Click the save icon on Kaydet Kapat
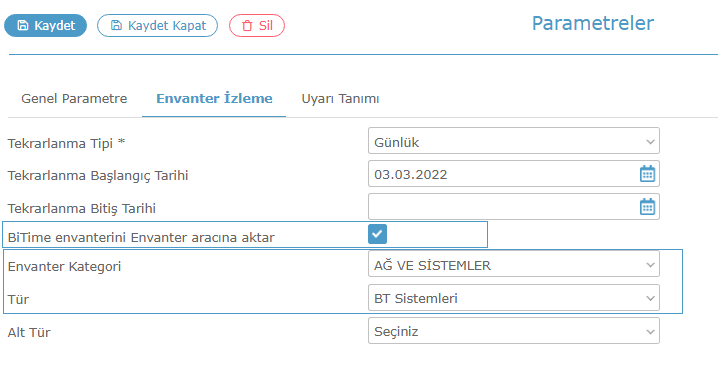The width and height of the screenshot is (718, 372). coord(116,25)
